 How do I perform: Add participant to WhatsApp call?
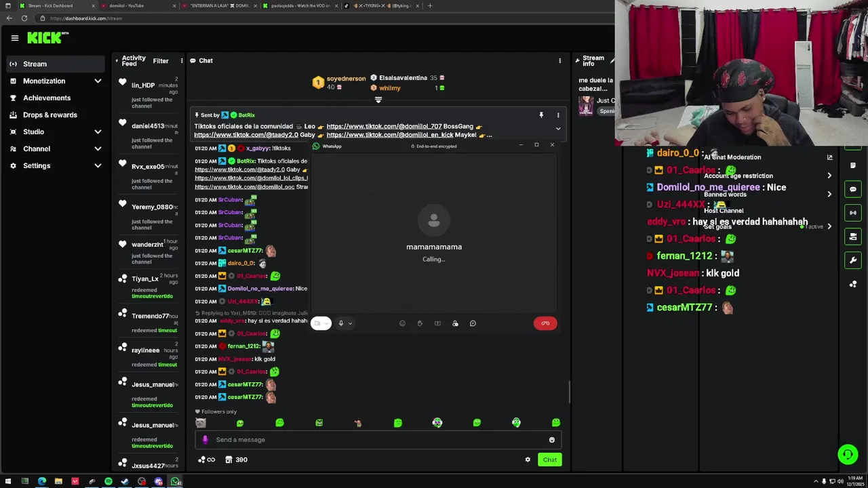455,323
